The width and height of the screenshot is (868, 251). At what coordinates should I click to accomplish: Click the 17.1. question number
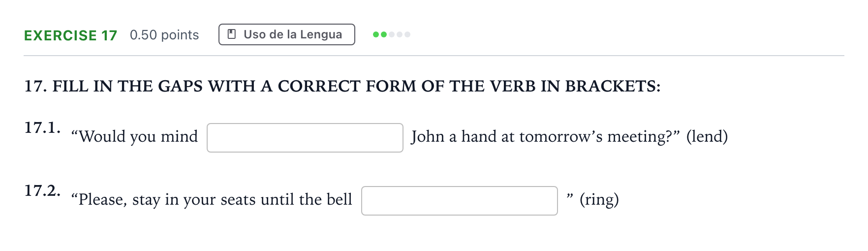[x=43, y=127]
